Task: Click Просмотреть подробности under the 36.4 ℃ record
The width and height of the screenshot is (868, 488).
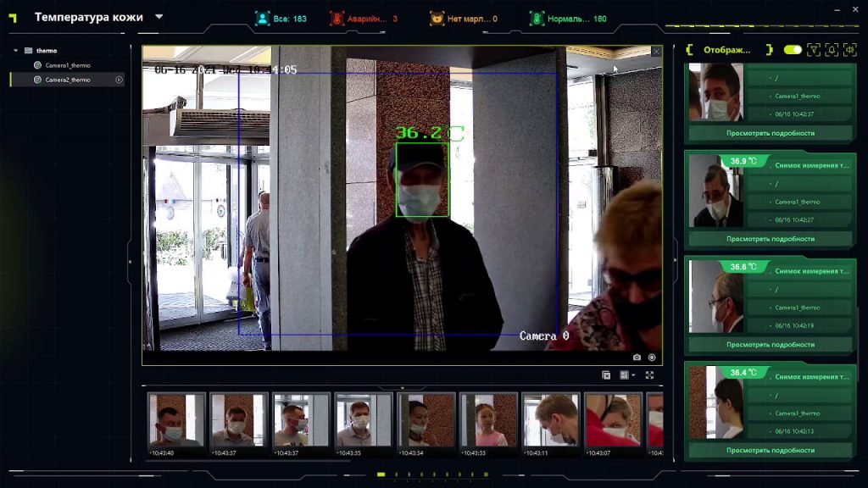Action: (770, 451)
